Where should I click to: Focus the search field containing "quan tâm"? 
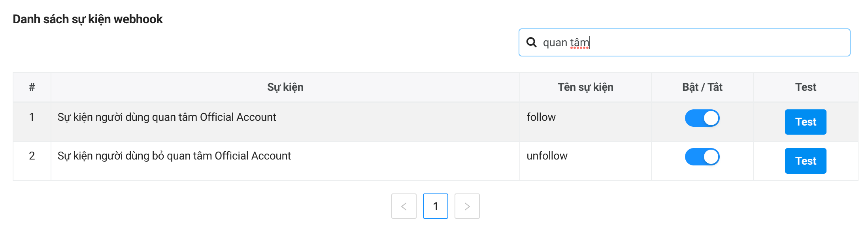pyautogui.click(x=692, y=42)
